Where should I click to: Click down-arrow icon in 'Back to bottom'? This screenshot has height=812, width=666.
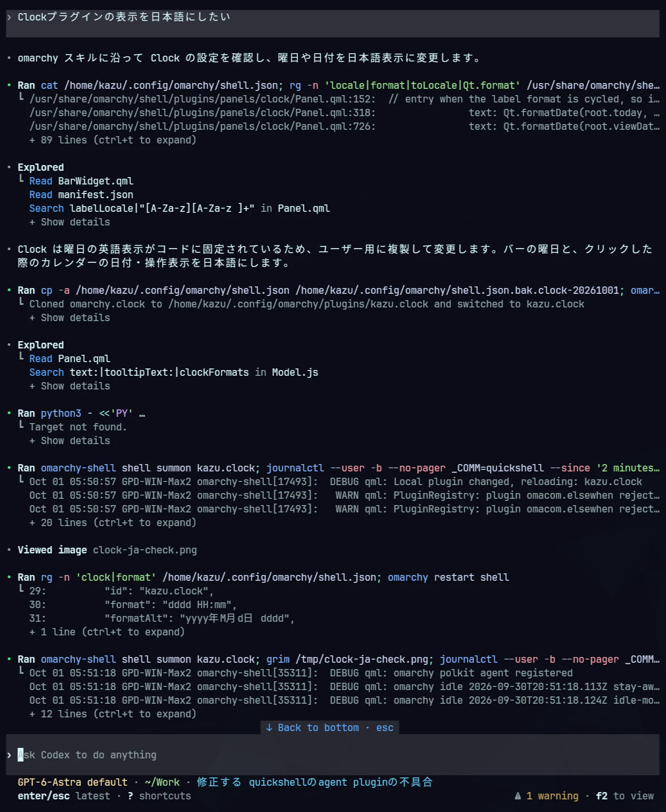(x=269, y=727)
